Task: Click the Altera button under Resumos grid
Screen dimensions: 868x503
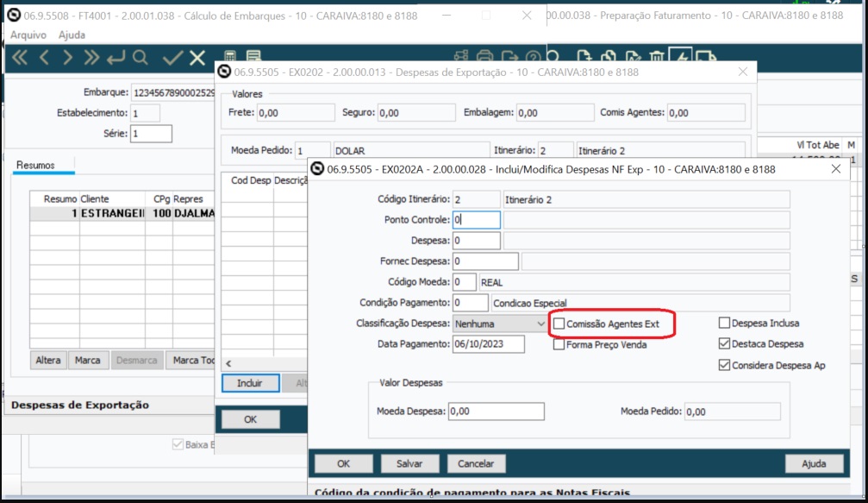Action: click(x=48, y=360)
